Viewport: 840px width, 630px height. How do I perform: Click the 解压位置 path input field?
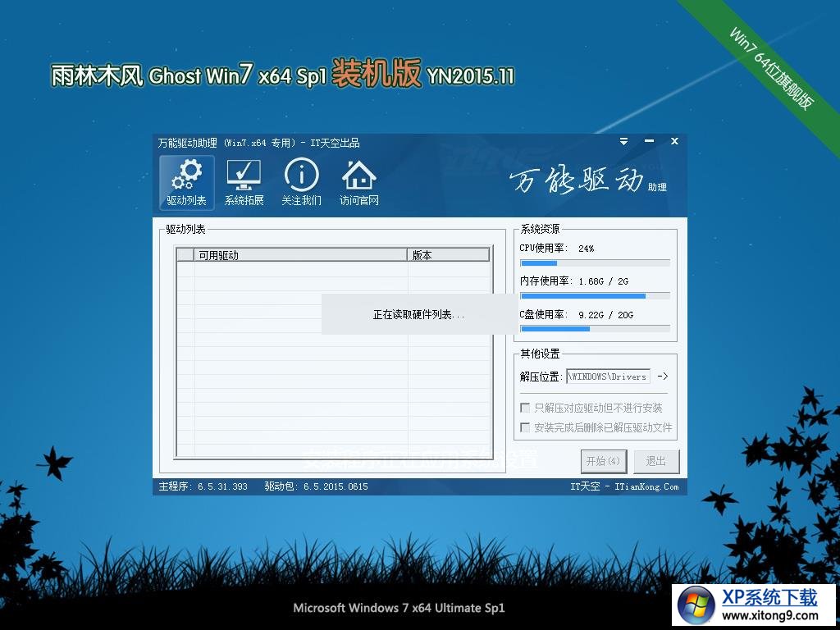[x=608, y=377]
